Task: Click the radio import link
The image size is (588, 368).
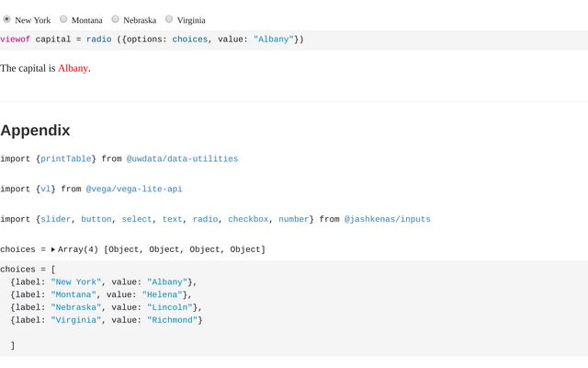Action: [205, 220]
